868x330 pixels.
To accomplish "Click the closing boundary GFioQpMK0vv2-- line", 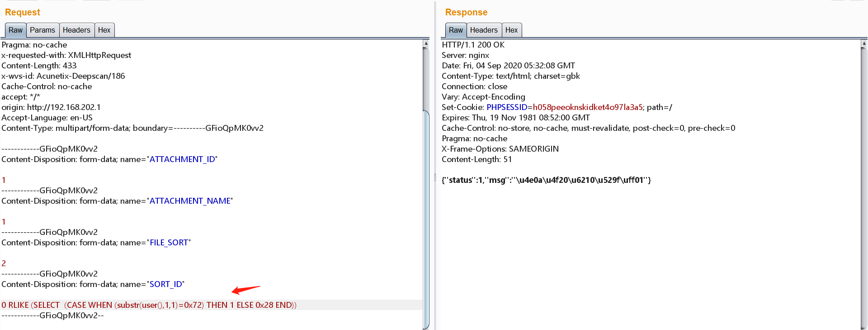I will click(52, 316).
